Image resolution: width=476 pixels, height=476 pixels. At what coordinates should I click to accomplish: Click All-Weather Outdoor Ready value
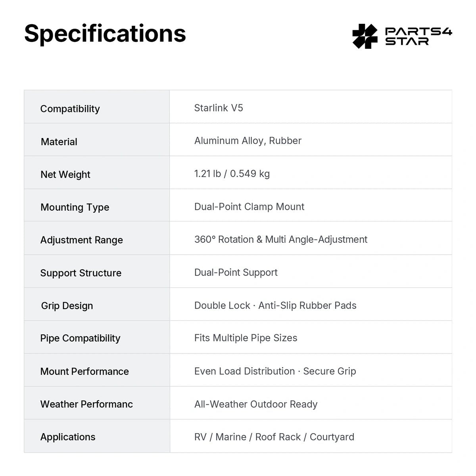256,404
